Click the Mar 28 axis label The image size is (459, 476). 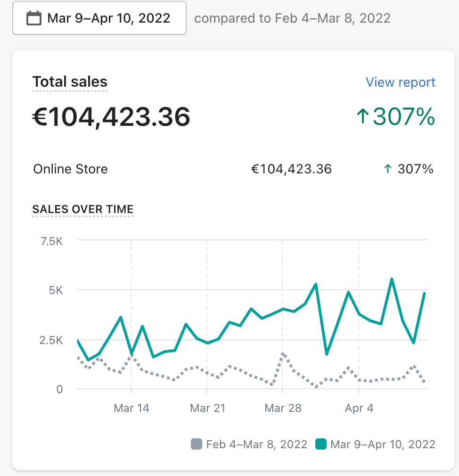click(x=283, y=408)
